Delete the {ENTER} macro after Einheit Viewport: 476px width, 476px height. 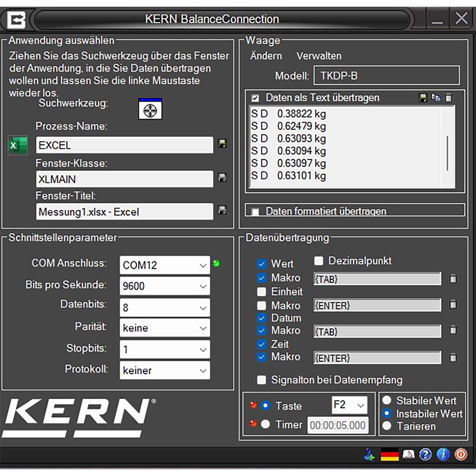click(453, 305)
